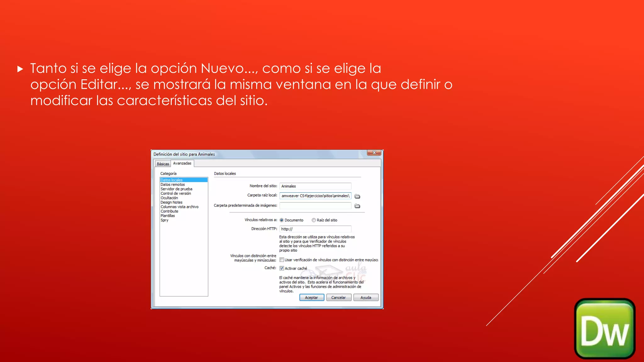Open Ayuda help button
Screen dimensions: 644x362
pyautogui.click(x=366, y=298)
